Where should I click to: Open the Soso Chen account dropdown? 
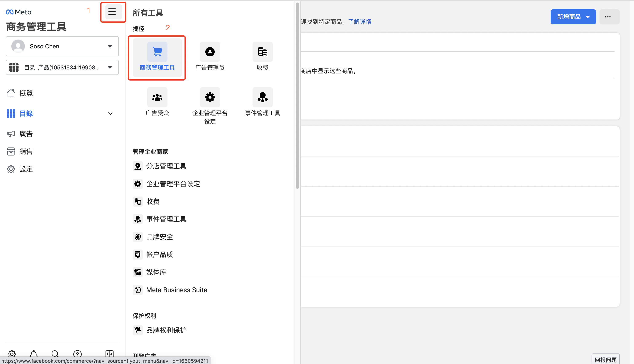[x=62, y=46]
